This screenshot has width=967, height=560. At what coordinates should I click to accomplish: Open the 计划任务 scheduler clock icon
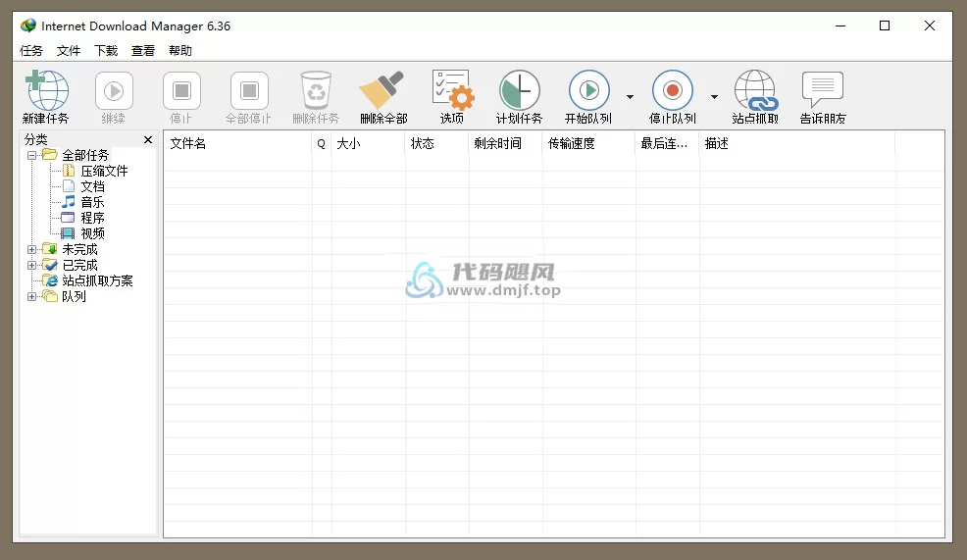click(519, 90)
